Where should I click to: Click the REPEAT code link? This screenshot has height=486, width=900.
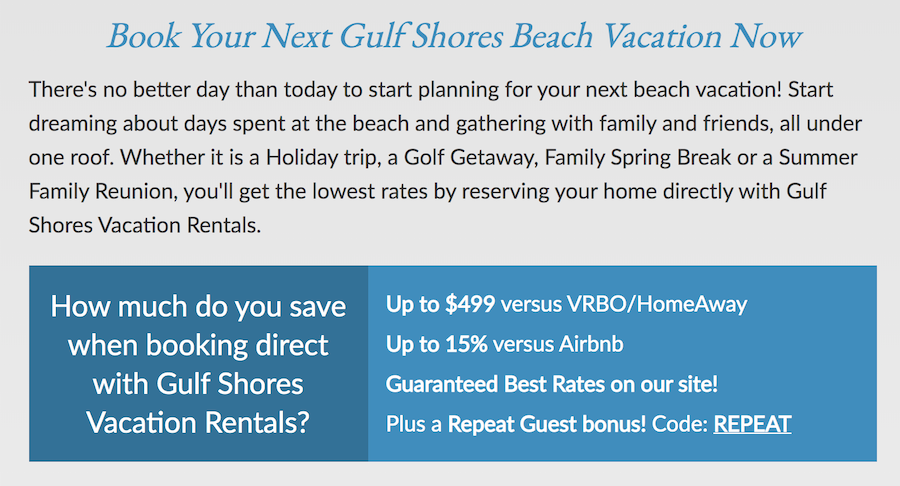tap(752, 424)
